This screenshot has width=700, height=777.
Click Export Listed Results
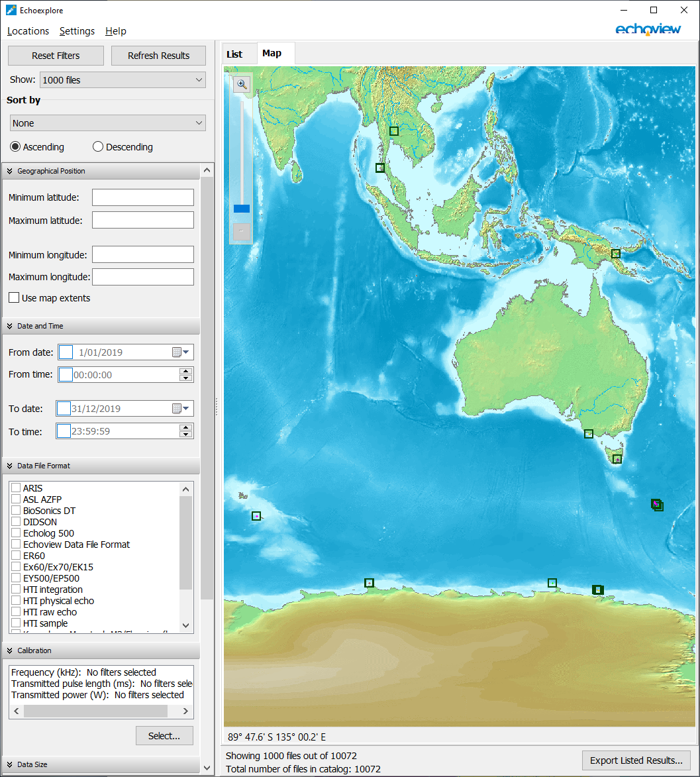[636, 760]
